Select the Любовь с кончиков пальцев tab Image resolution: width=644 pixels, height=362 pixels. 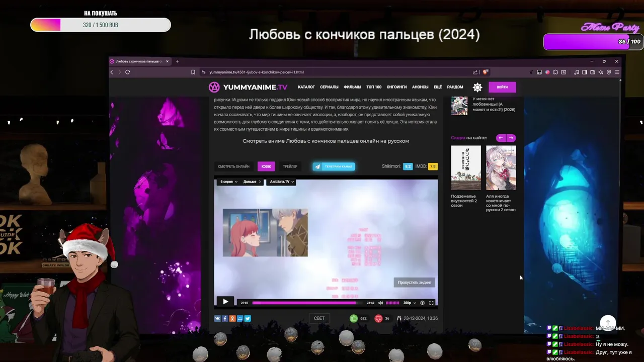click(140, 61)
